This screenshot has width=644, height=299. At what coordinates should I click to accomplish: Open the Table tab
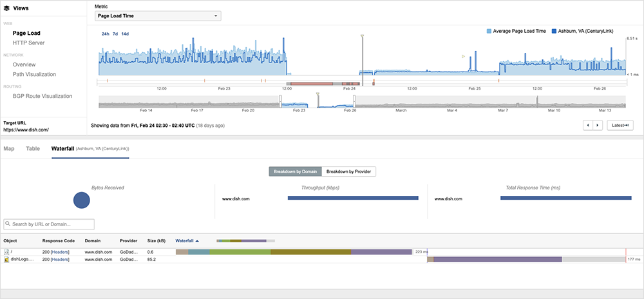32,148
